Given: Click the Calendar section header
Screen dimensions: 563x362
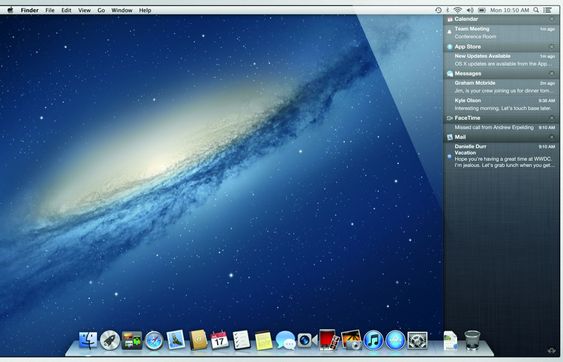Looking at the screenshot, I should point(501,19).
